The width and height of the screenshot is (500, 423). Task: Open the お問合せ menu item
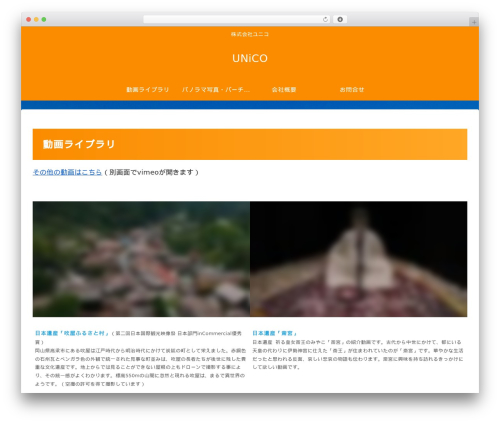(352, 90)
